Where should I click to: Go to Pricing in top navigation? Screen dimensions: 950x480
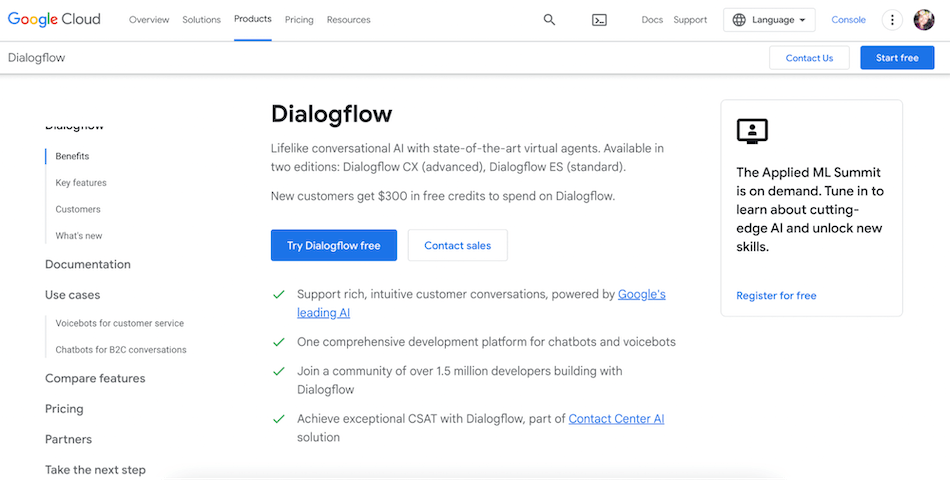coord(299,20)
